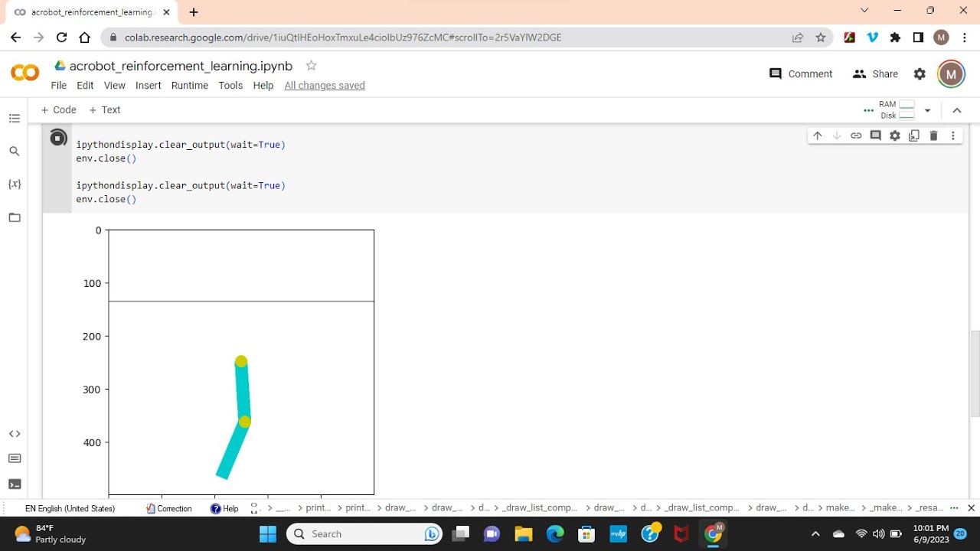View the RAM and Disk usage indicator
Viewport: 980px width, 551px height.
point(897,110)
